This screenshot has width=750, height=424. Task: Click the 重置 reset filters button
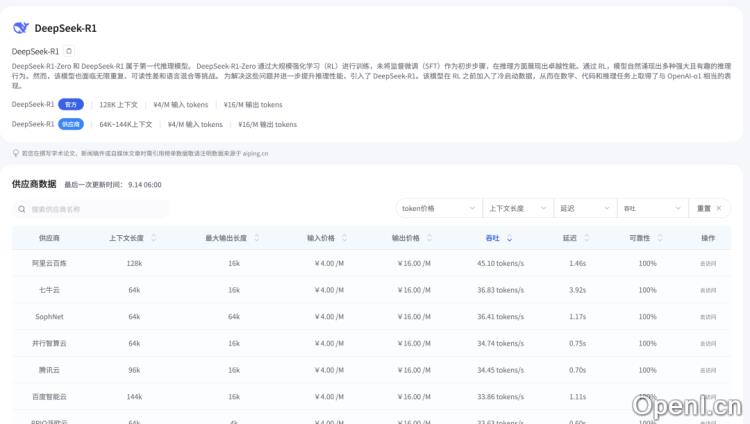tap(709, 208)
